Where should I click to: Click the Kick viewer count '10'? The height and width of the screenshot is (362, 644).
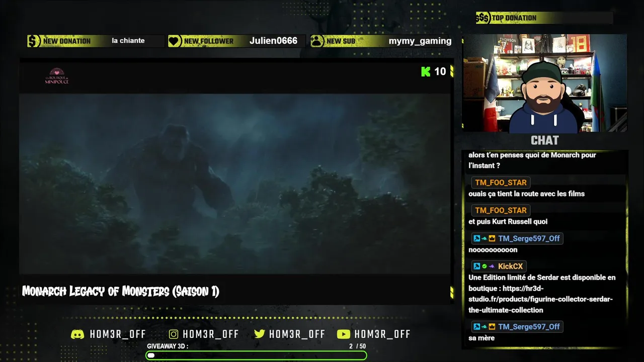tap(440, 71)
